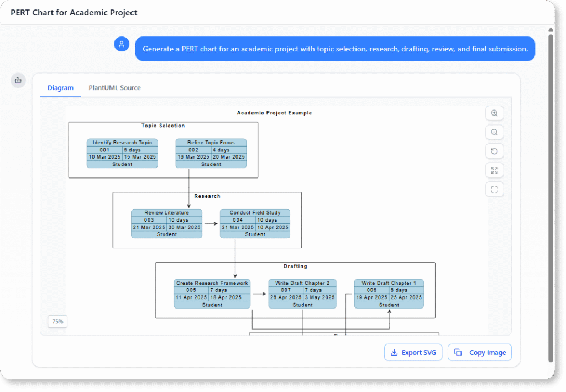The height and width of the screenshot is (392, 566).
Task: Click the blue user avatar icon
Action: point(122,44)
